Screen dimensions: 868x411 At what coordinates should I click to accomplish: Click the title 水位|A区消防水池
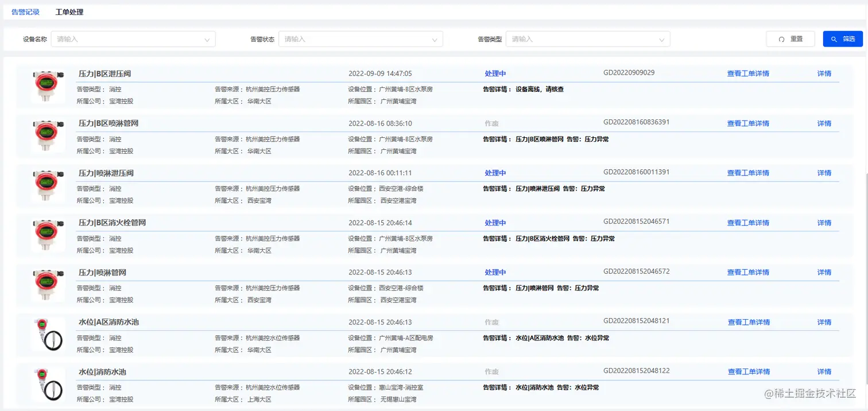pyautogui.click(x=108, y=322)
